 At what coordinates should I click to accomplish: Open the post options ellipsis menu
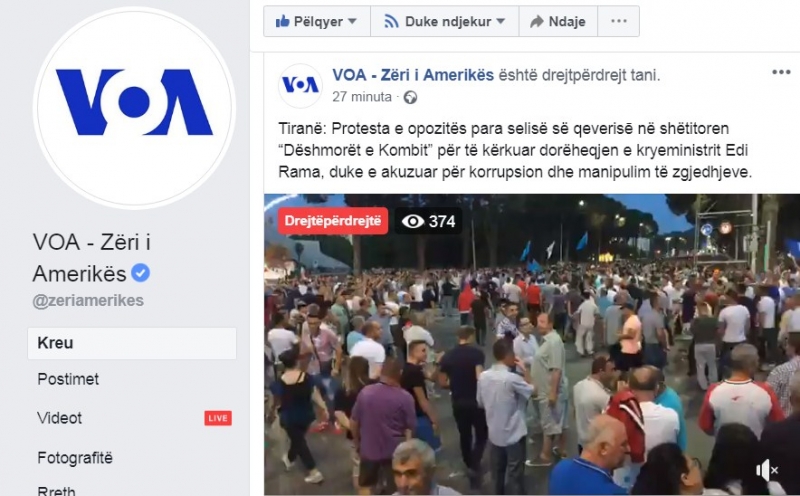tap(781, 72)
